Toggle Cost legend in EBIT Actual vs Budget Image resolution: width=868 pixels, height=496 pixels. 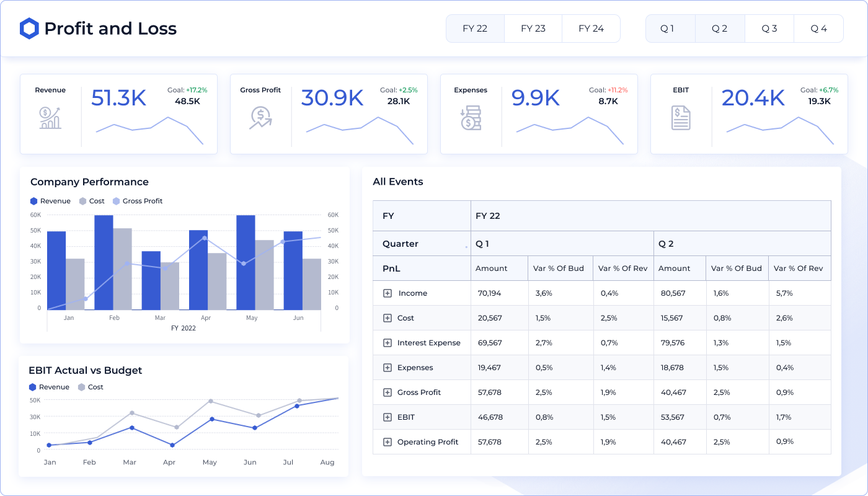[91, 387]
